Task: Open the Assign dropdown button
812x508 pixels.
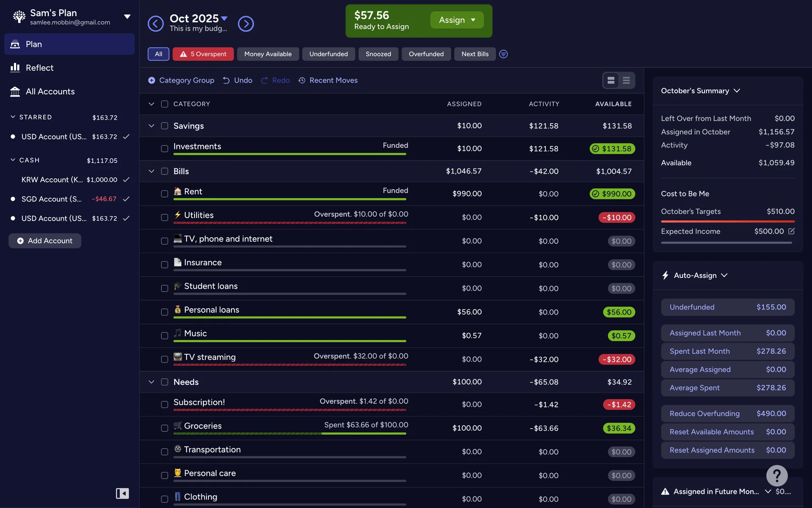Action: click(x=457, y=20)
